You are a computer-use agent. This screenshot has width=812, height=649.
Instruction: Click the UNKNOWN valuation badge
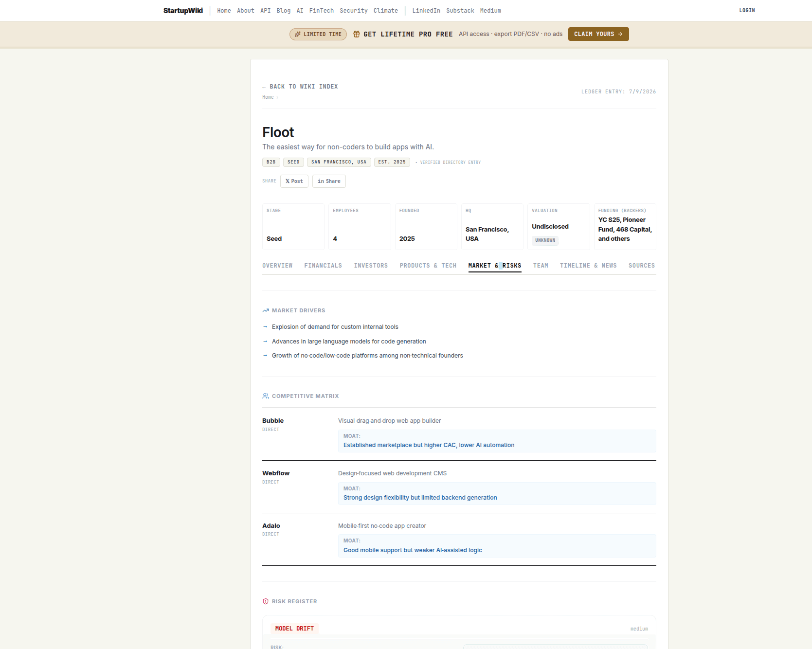[x=545, y=240]
